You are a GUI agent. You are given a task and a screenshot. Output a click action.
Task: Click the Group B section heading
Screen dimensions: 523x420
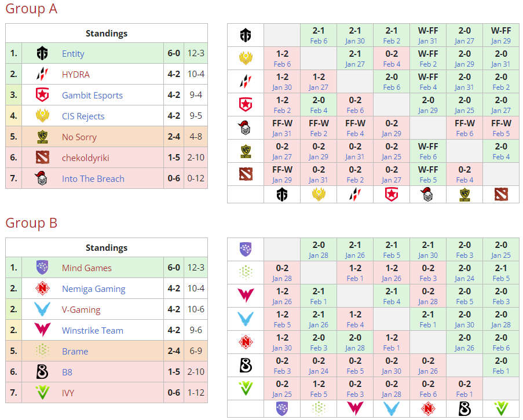click(31, 223)
